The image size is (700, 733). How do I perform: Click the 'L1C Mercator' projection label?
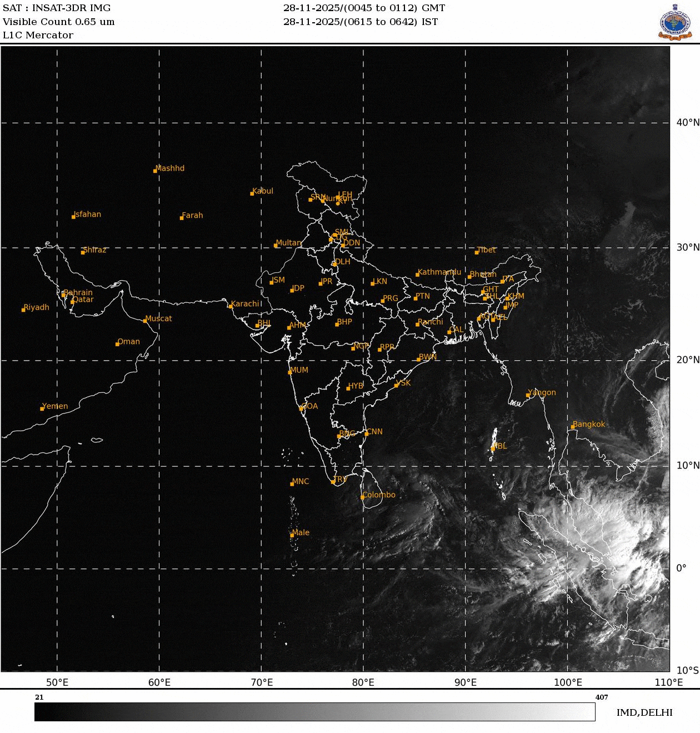pos(37,34)
